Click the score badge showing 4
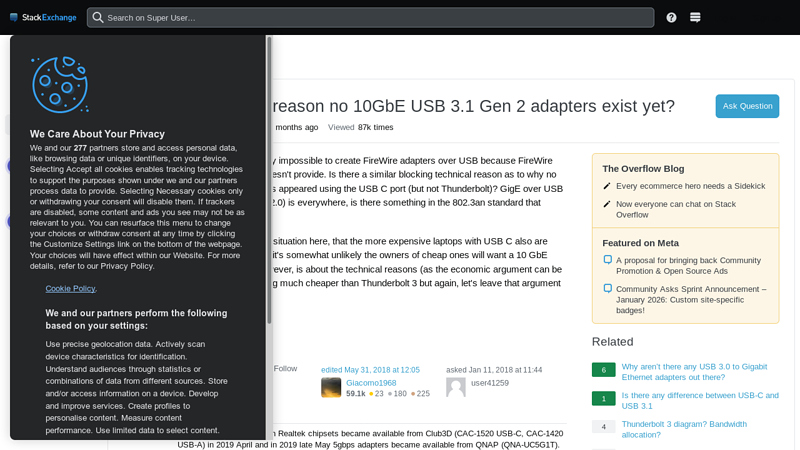 [x=604, y=427]
